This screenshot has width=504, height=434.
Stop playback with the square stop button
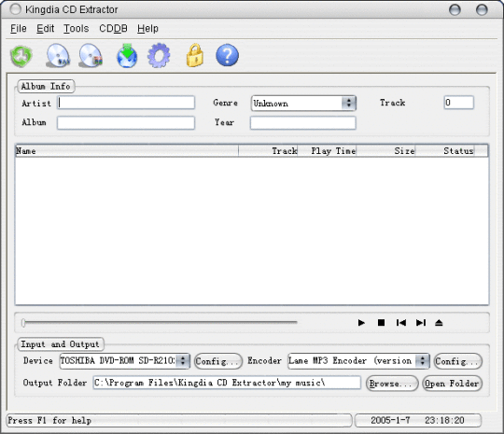(x=381, y=322)
